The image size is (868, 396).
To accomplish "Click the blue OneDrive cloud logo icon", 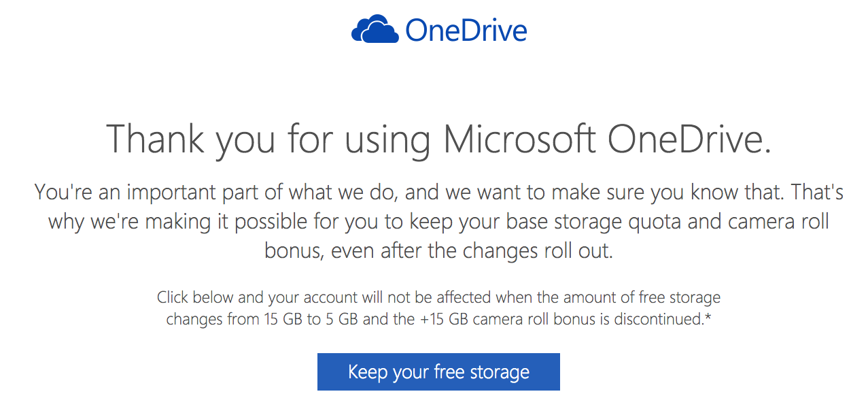I will [x=375, y=30].
